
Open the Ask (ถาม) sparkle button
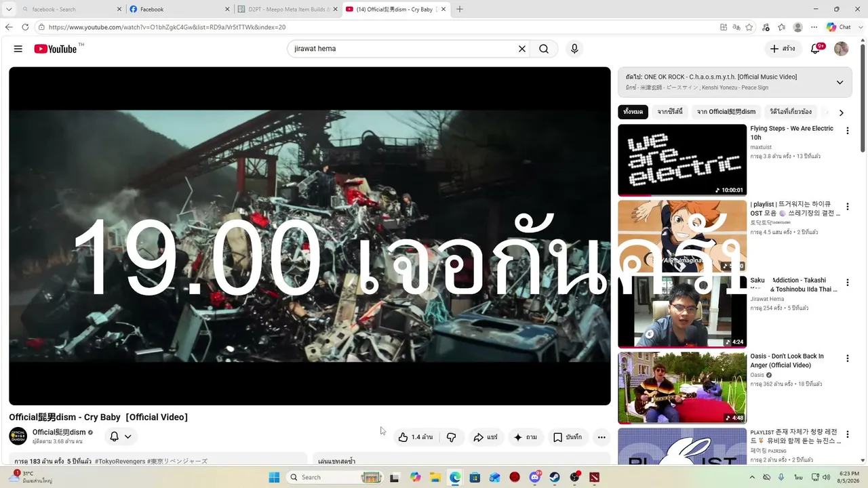[x=526, y=437]
